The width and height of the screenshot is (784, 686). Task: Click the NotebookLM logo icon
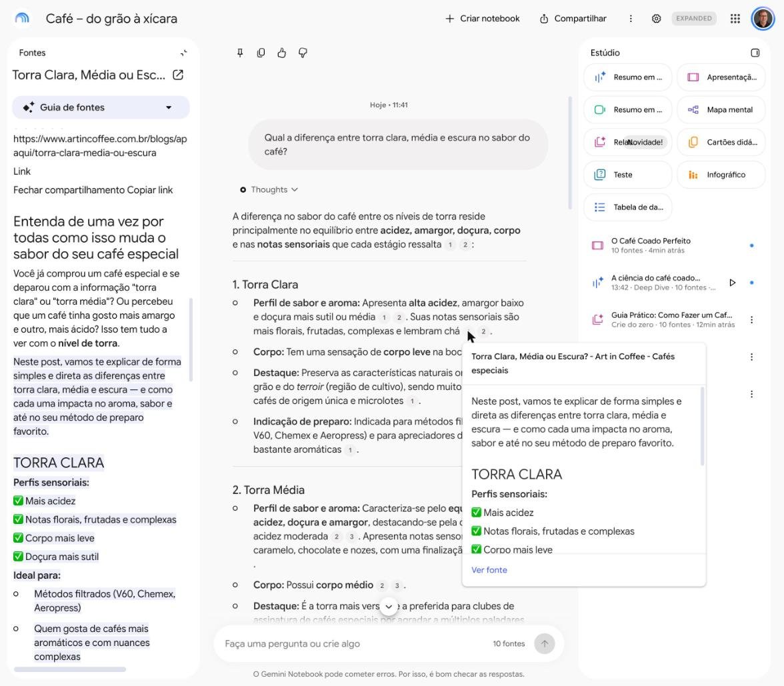[22, 19]
